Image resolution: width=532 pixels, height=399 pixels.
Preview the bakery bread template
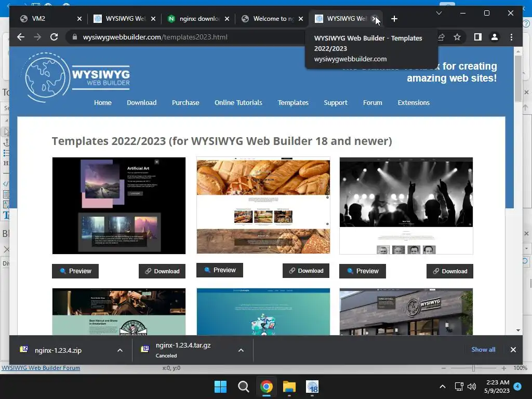220,270
